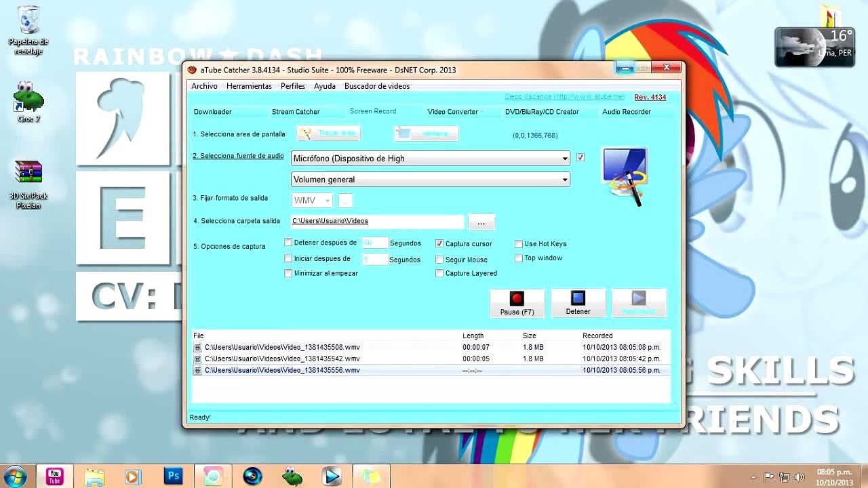The height and width of the screenshot is (488, 868).
Task: Click the File column header
Action: pyautogui.click(x=199, y=335)
